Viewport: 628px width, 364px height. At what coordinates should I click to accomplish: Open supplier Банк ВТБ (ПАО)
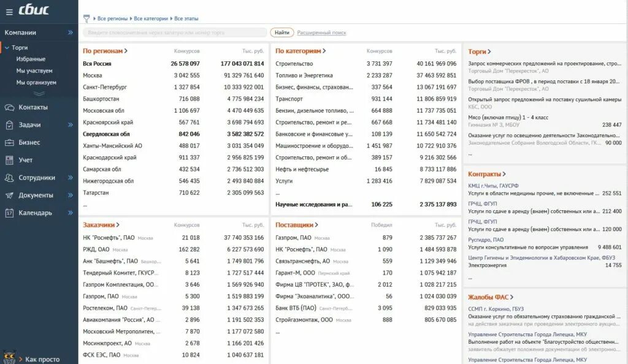point(296,308)
